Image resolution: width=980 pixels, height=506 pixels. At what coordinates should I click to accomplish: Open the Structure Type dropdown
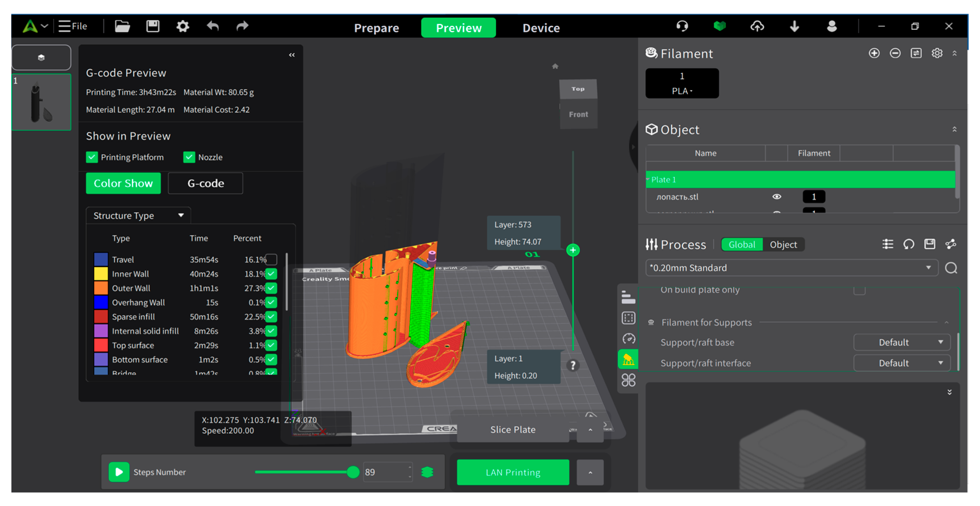(x=138, y=216)
